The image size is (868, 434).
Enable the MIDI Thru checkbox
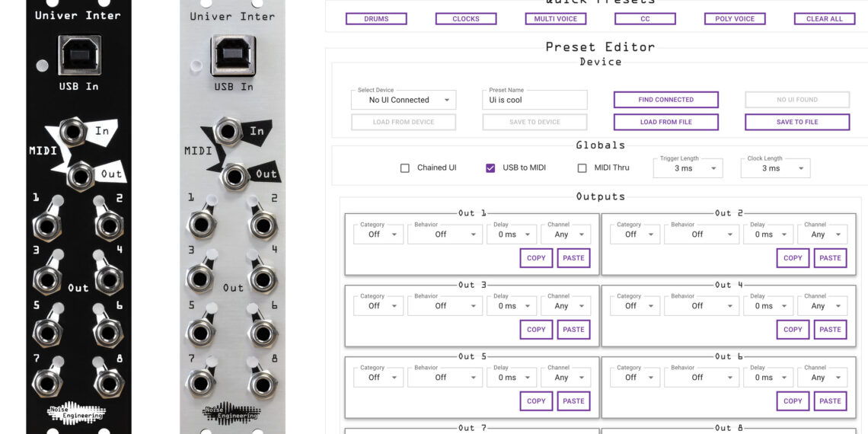pyautogui.click(x=582, y=168)
